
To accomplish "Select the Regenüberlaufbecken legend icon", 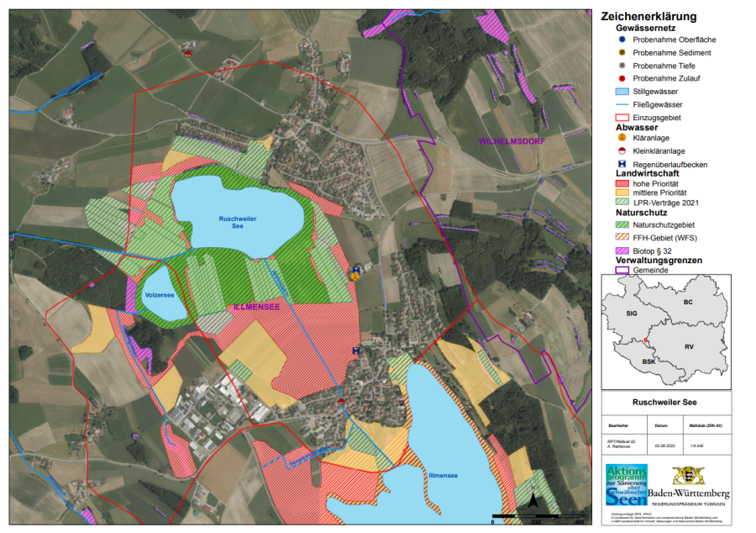I will click(621, 163).
